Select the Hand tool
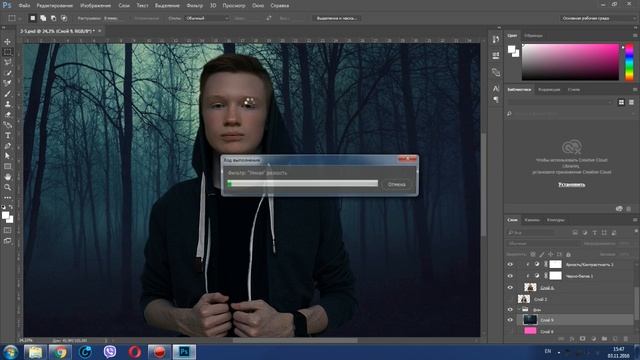This screenshot has height=360, width=640. point(7,177)
